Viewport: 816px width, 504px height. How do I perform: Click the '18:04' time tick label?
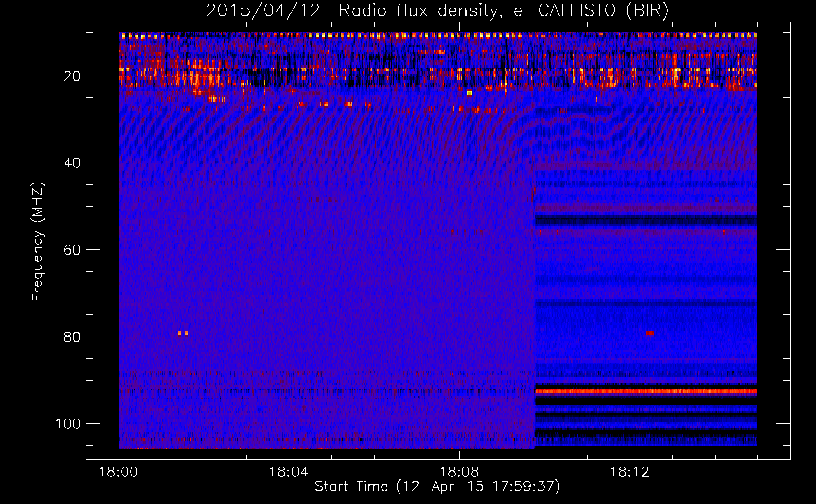click(x=288, y=472)
